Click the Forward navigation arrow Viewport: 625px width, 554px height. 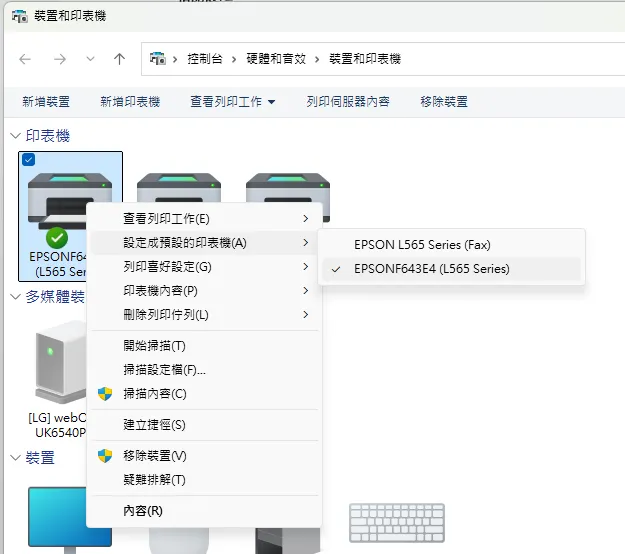click(x=60, y=59)
